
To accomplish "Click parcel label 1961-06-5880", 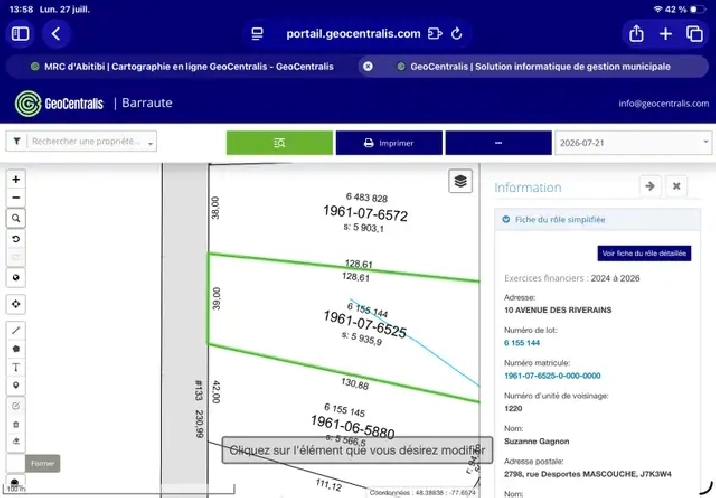I will (x=352, y=427).
